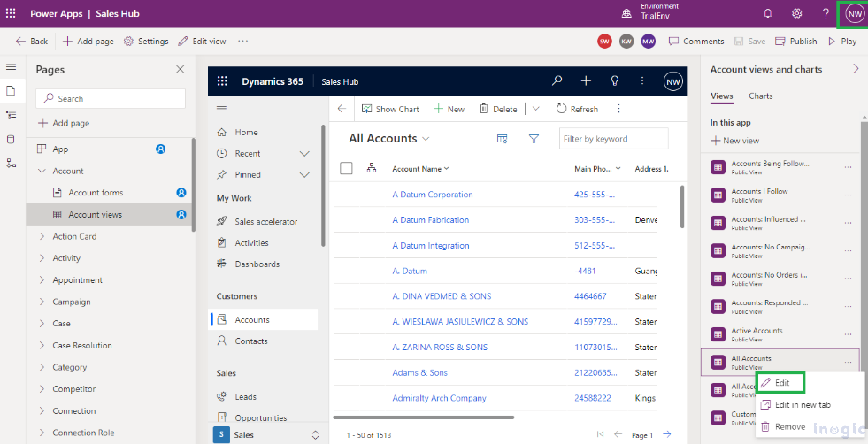Click the Dynamics 365 app launcher grid

[x=222, y=81]
